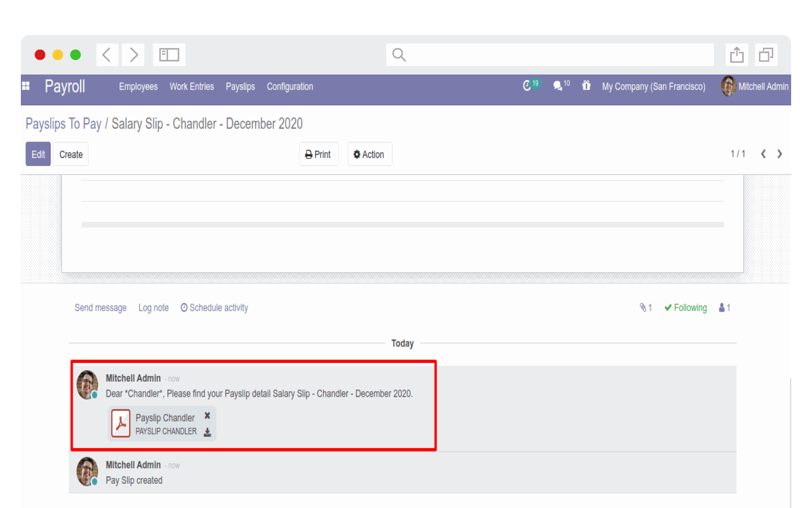The width and height of the screenshot is (812, 508).
Task: Open the Print dropdown
Action: 319,154
